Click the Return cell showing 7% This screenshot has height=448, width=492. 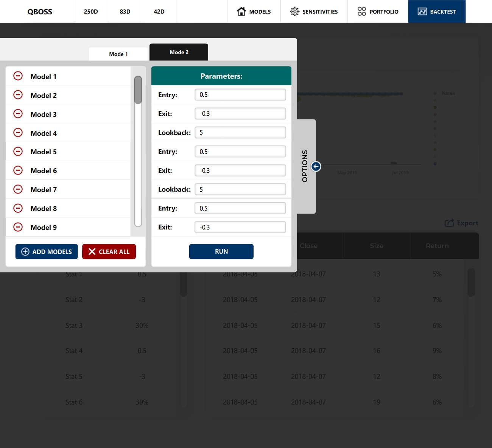click(x=437, y=300)
